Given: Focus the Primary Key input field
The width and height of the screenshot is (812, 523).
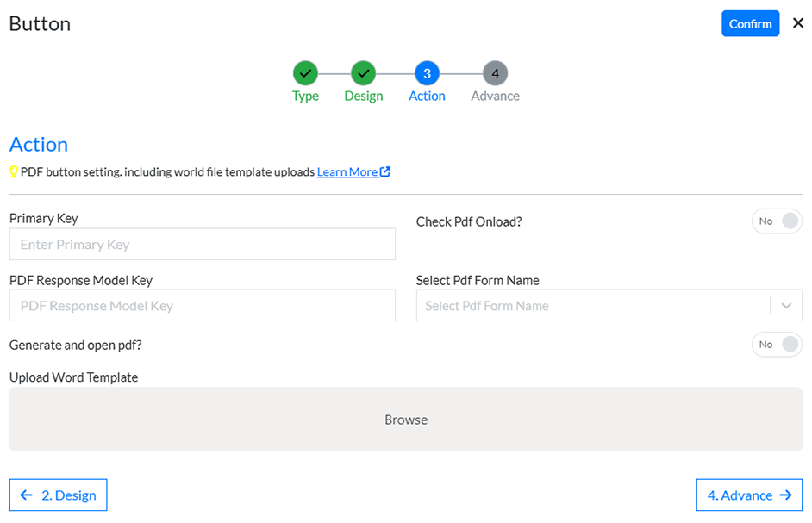Looking at the screenshot, I should [203, 245].
